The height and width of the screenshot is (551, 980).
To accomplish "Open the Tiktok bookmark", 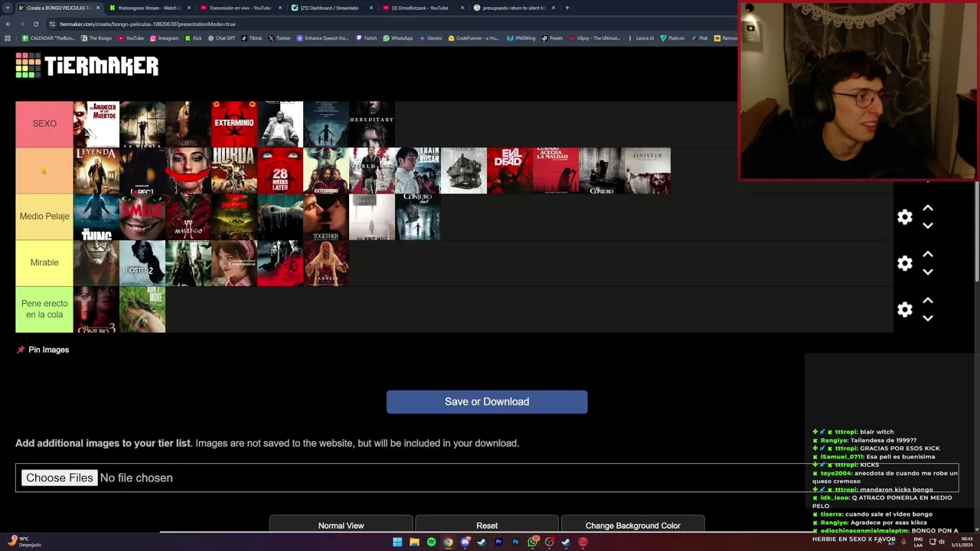I will [x=252, y=37].
